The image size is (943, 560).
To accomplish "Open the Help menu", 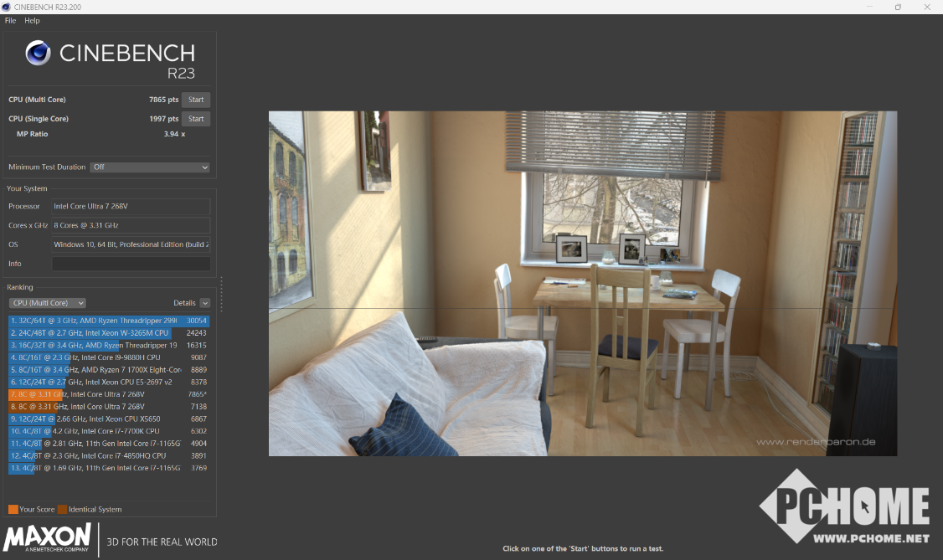I will (32, 20).
